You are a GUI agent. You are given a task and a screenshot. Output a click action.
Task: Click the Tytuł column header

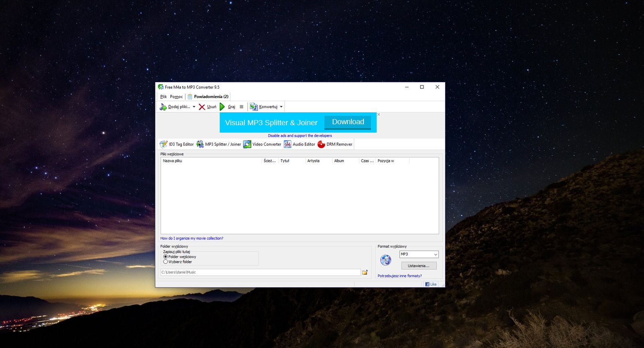pyautogui.click(x=292, y=161)
